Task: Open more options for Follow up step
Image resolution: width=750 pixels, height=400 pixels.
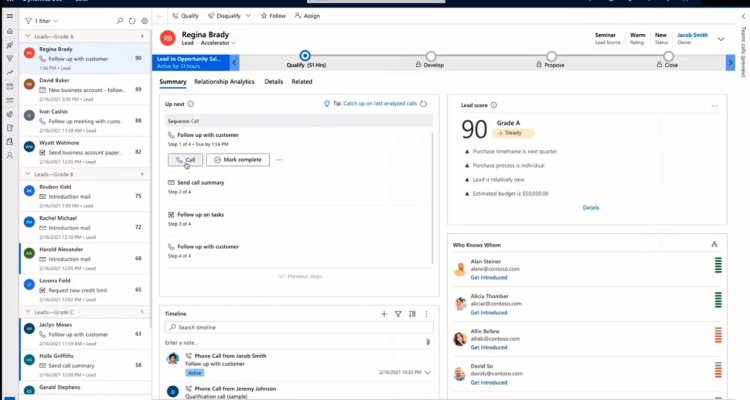Action: coord(279,160)
